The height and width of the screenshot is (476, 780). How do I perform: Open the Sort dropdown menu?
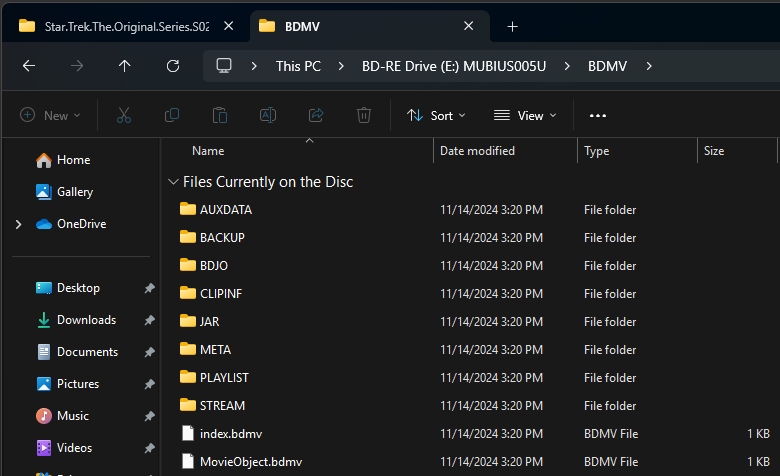(436, 115)
